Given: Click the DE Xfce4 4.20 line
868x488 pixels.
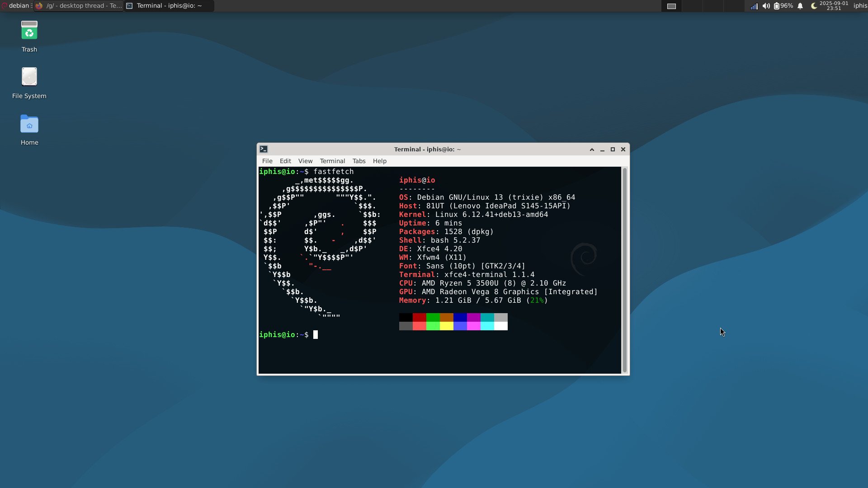Looking at the screenshot, I should (x=430, y=249).
